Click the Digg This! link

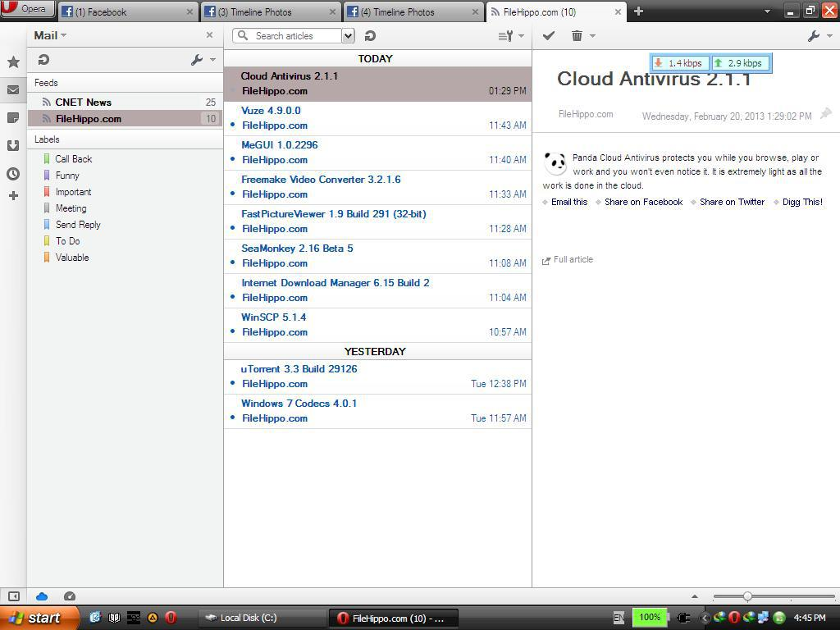click(802, 202)
